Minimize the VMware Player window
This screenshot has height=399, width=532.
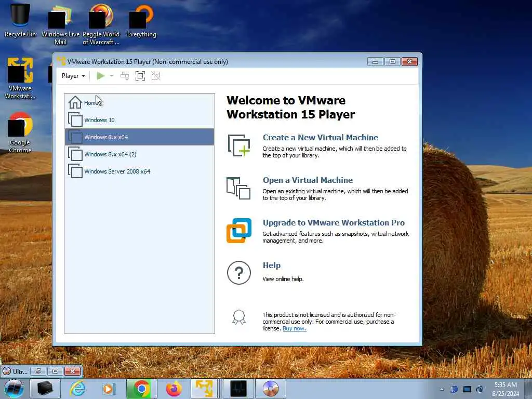(x=375, y=62)
